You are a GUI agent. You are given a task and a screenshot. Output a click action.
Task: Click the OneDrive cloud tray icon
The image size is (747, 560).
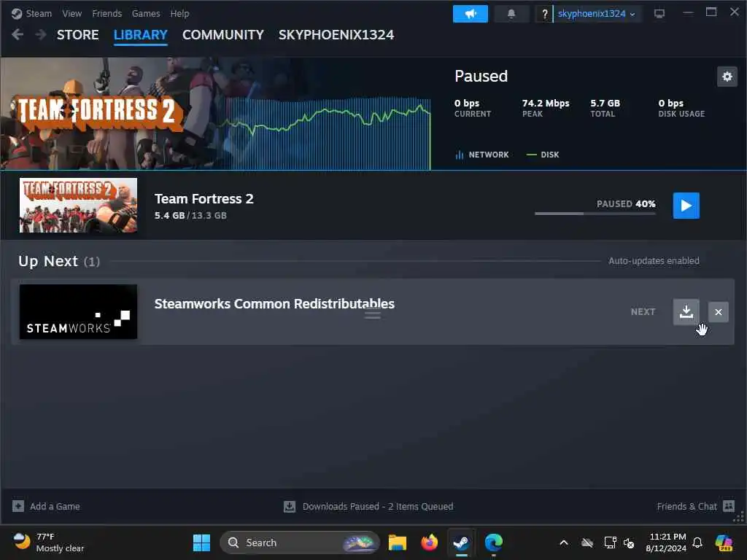tap(587, 542)
